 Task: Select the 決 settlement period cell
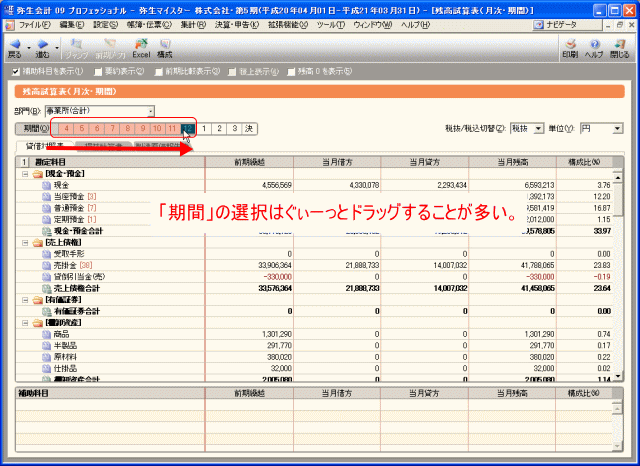[x=249, y=128]
